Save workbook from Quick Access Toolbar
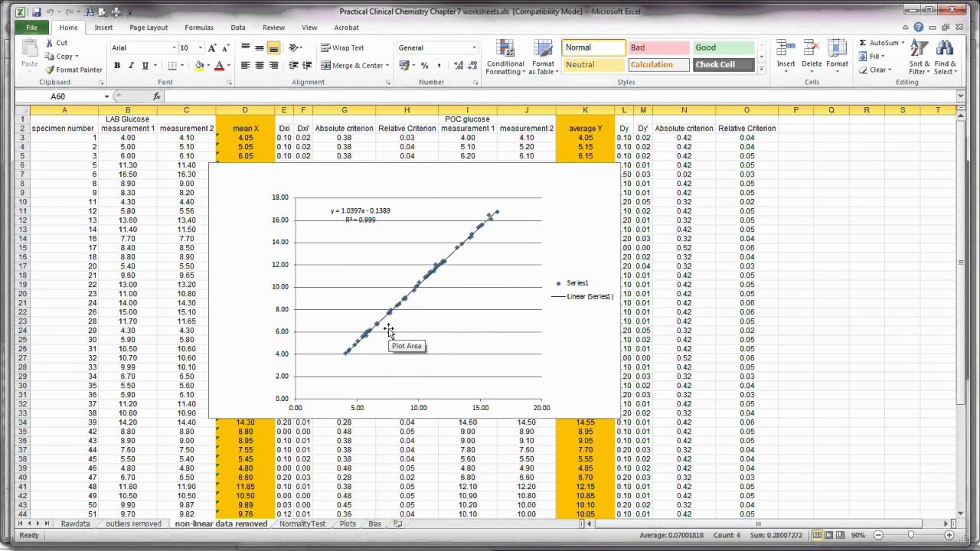This screenshot has width=980, height=551. coord(36,12)
